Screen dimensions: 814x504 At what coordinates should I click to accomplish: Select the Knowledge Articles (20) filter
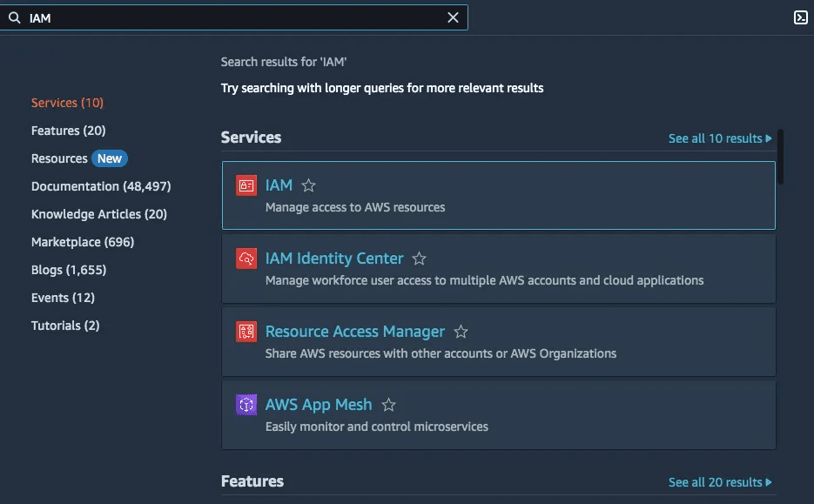tap(99, 214)
